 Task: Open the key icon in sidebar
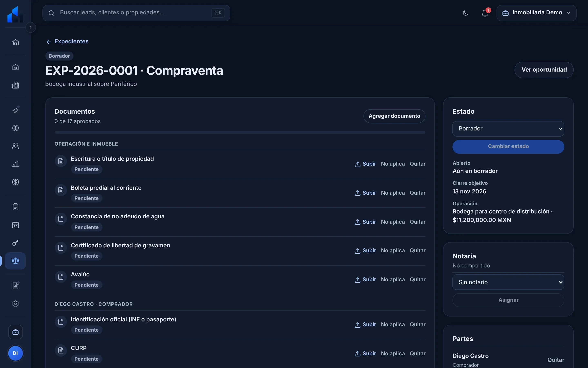[15, 243]
